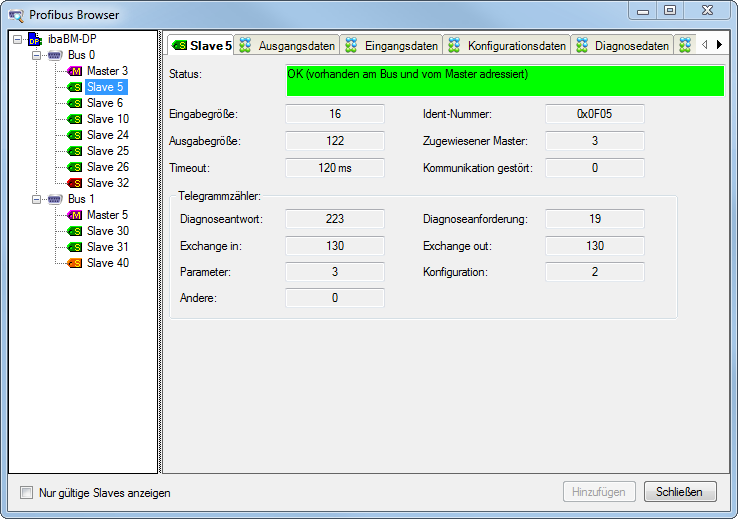
Task: Click the Eingabegröße value field 16
Action: (335, 114)
